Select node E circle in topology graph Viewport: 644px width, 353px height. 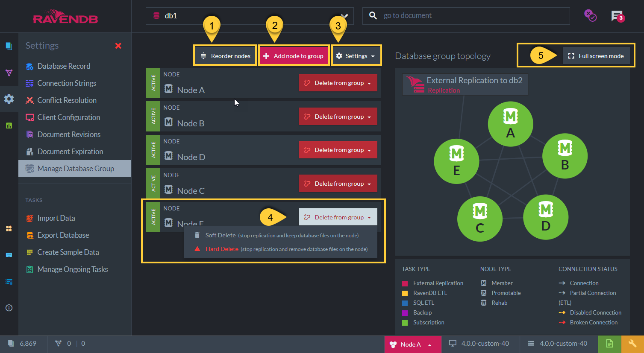456,161
